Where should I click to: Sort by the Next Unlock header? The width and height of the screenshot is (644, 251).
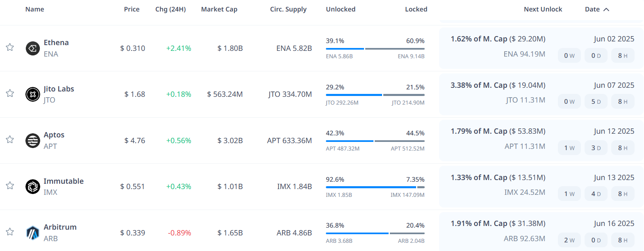(543, 9)
